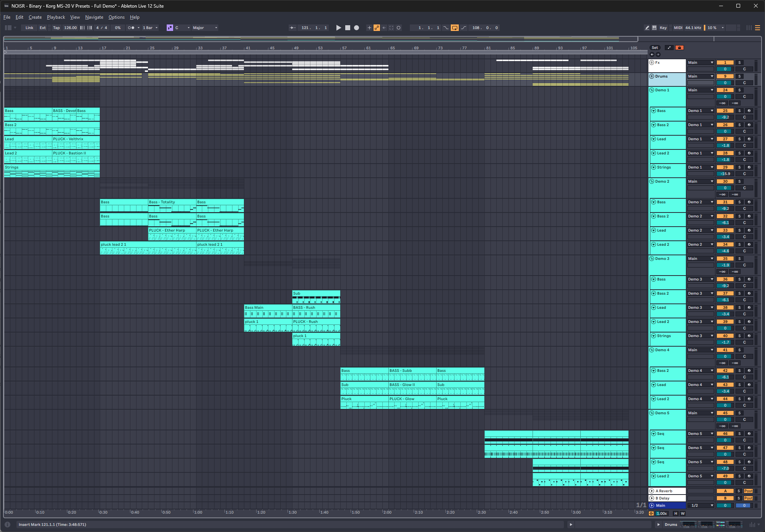Enable Draw Mode pencil icon
Screen dimensions: 765x532
647,28
